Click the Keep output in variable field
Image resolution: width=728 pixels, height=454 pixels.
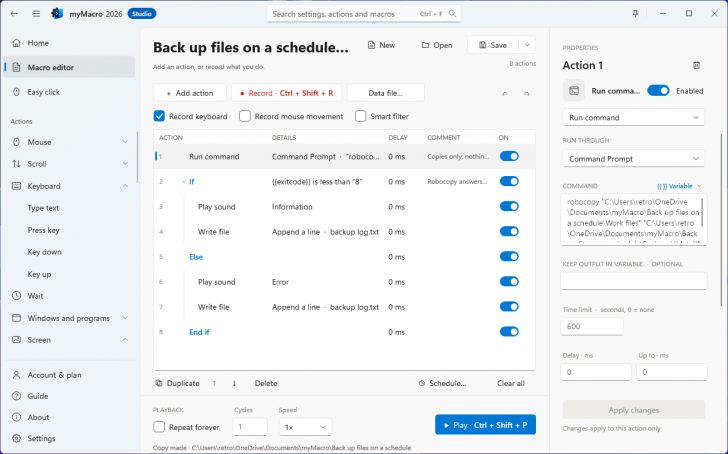(634, 281)
